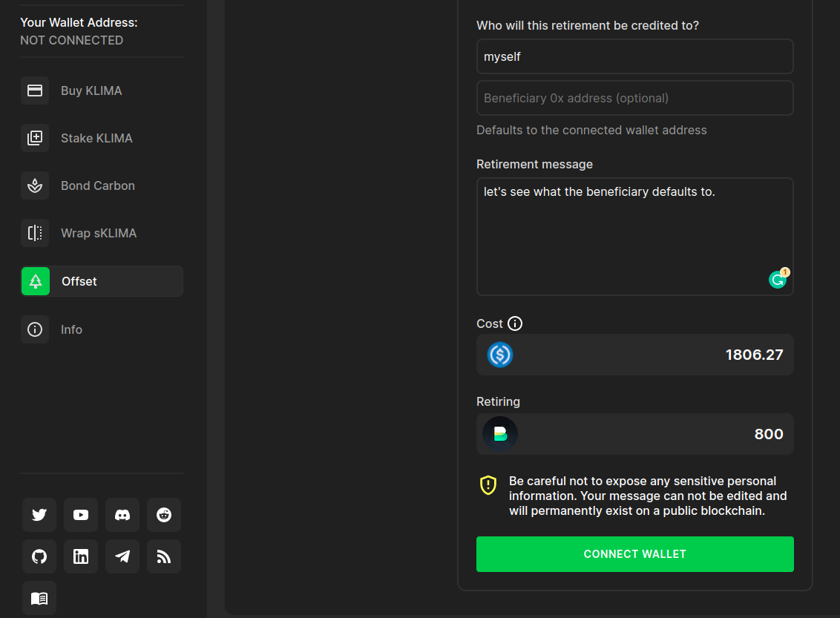Focus the credited-to field containing 'myself'
The image size is (840, 618).
click(634, 56)
